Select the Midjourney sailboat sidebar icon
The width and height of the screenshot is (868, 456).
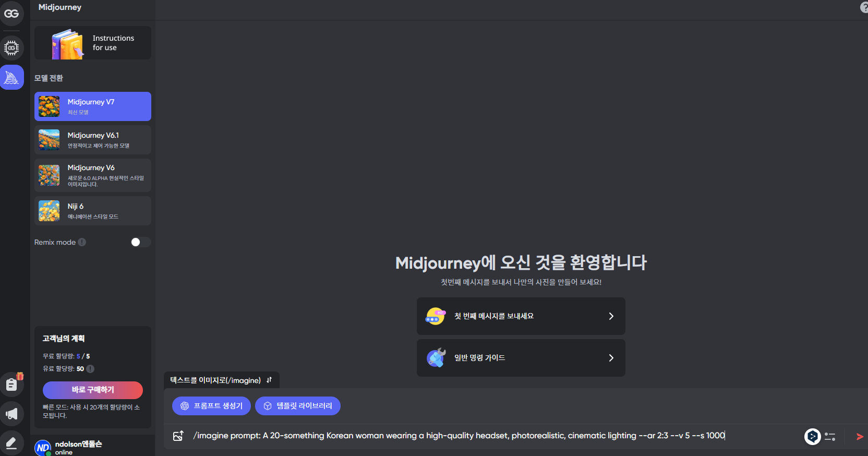tap(11, 78)
